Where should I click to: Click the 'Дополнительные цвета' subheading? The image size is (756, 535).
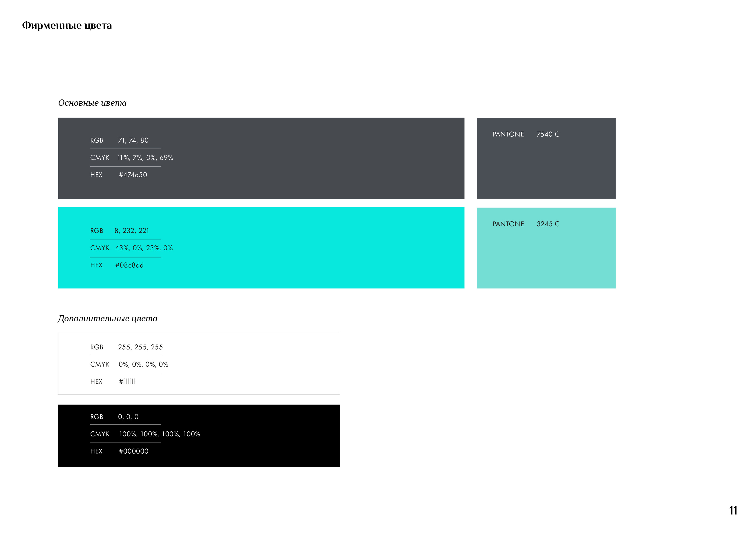[108, 318]
